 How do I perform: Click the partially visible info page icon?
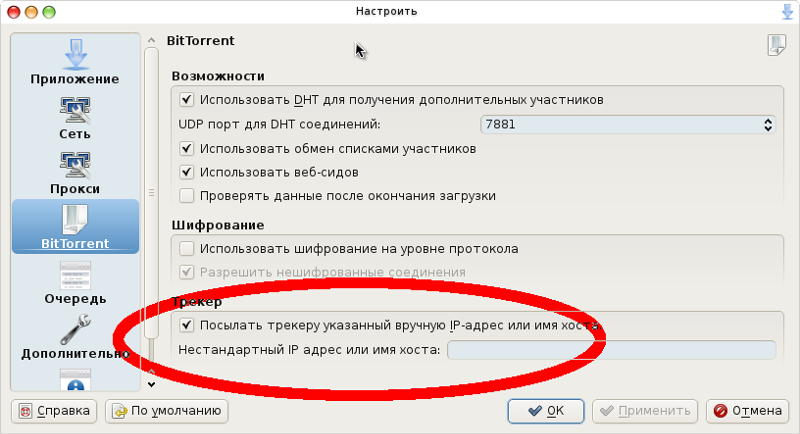click(75, 380)
